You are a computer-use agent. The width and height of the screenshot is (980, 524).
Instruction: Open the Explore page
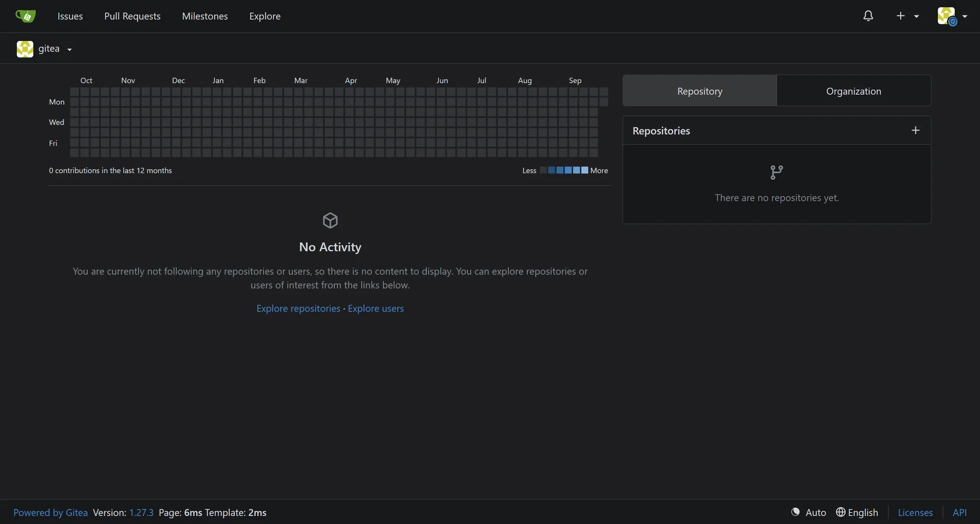coord(265,16)
